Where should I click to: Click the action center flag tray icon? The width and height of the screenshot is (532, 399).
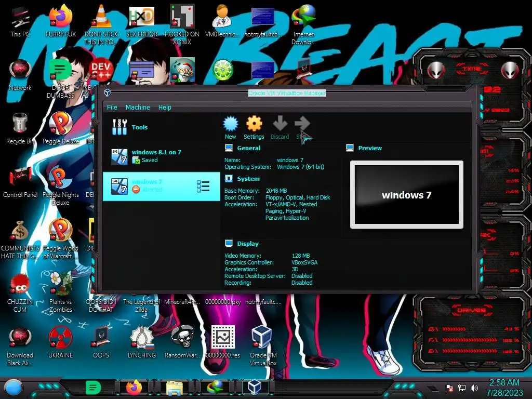[x=449, y=388]
